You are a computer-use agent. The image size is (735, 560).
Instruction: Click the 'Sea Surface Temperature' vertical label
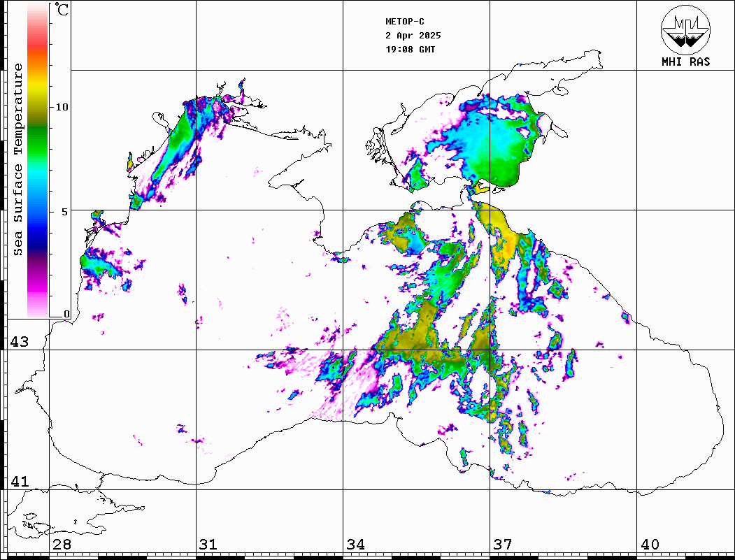(17, 160)
